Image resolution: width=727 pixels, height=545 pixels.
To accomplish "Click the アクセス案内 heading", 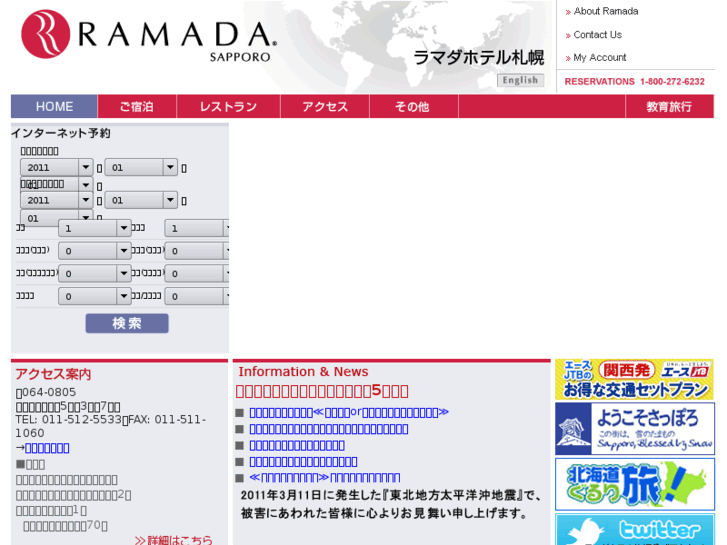I will pyautogui.click(x=53, y=374).
